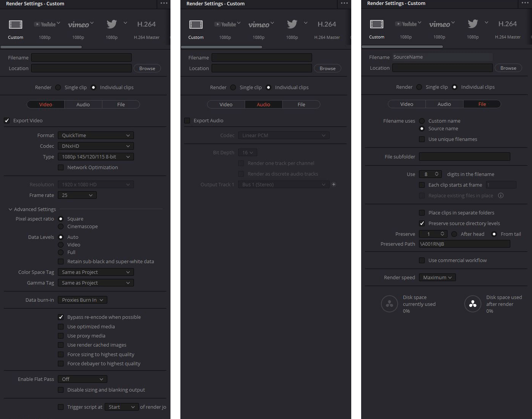The width and height of the screenshot is (532, 419).
Task: Open the Codec dropdown showing DNxHD
Action: (96, 146)
